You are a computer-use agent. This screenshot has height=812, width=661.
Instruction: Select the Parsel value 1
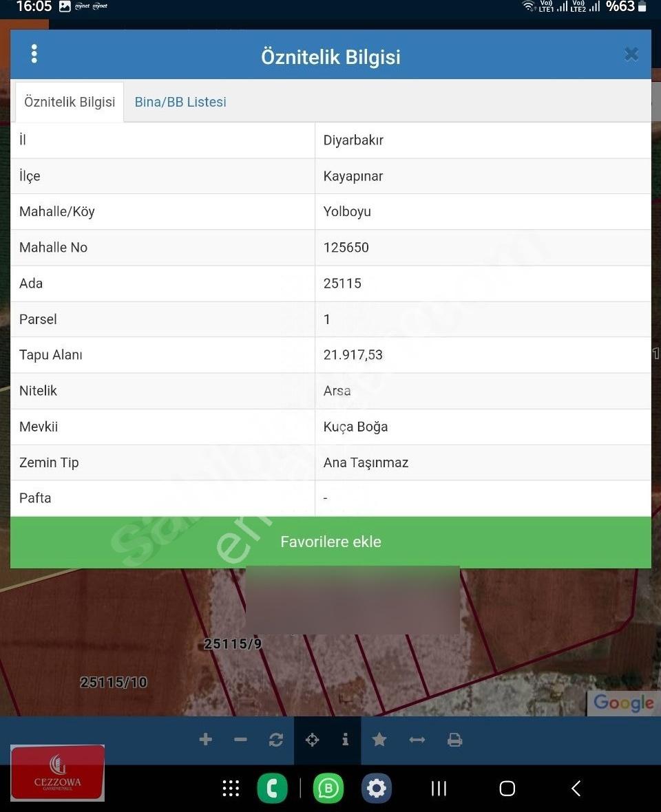(x=327, y=319)
